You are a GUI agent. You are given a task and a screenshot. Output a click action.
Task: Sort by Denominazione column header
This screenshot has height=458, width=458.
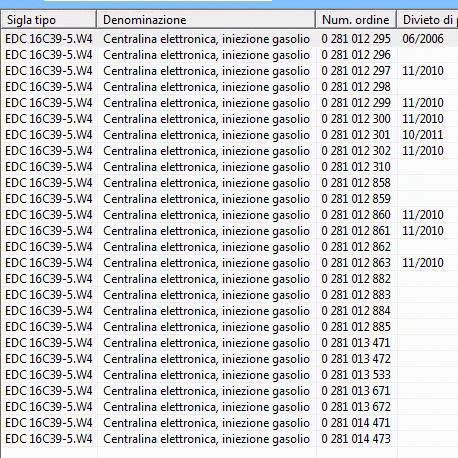[206, 20]
